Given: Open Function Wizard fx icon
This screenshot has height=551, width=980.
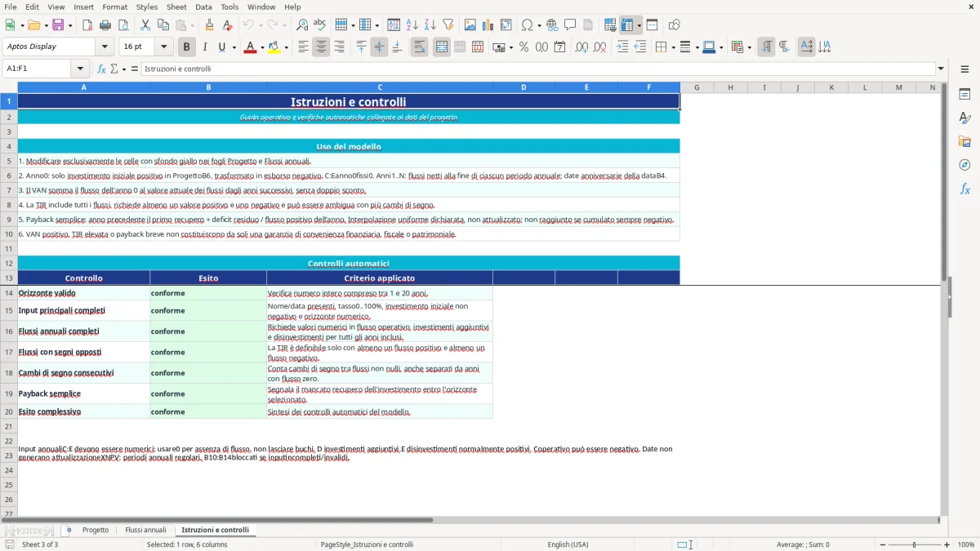Looking at the screenshot, I should pos(102,69).
